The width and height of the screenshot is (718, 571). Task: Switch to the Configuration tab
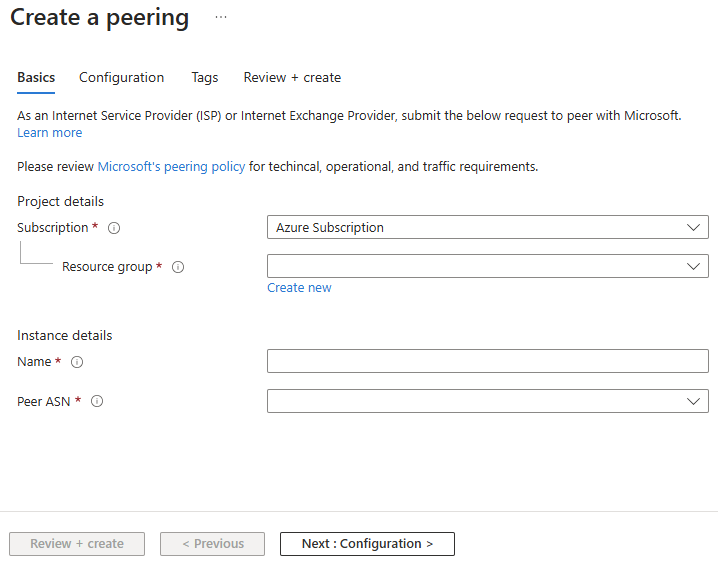point(121,77)
